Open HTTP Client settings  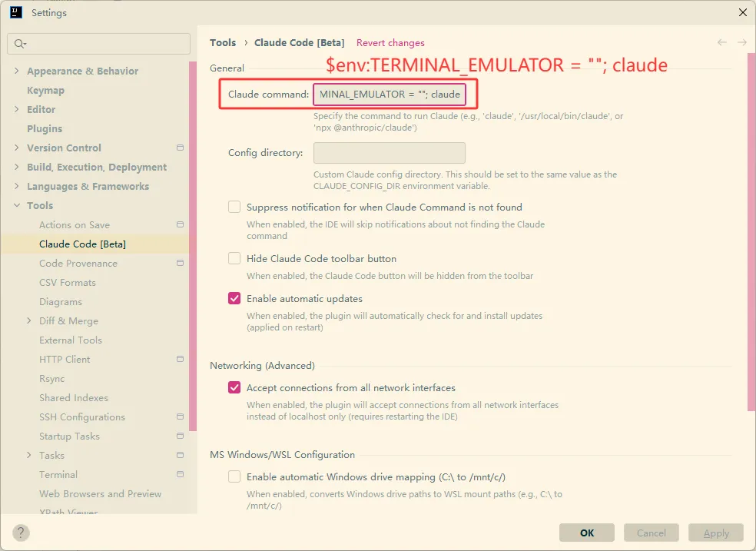[65, 359]
